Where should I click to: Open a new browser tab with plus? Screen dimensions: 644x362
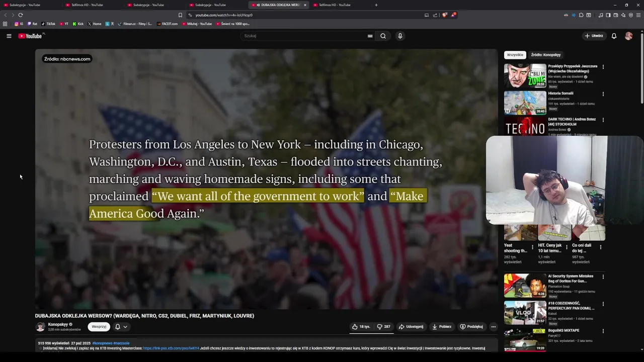[x=376, y=5]
